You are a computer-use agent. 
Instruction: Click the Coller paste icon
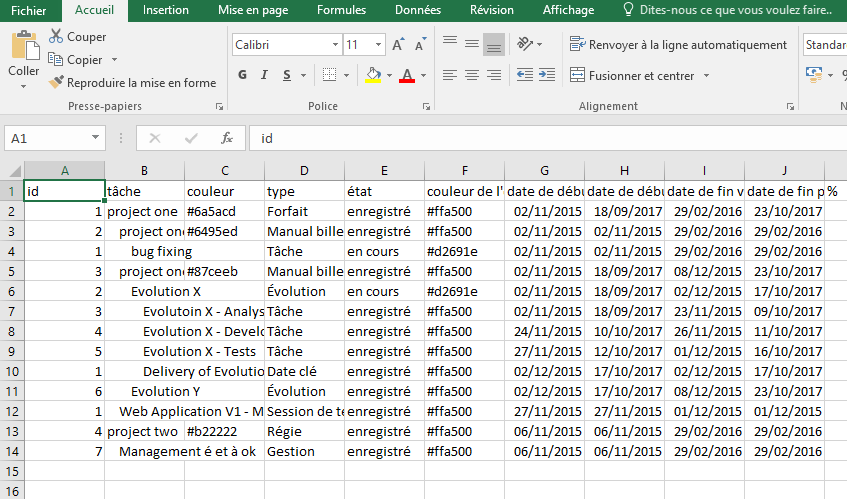(x=24, y=48)
